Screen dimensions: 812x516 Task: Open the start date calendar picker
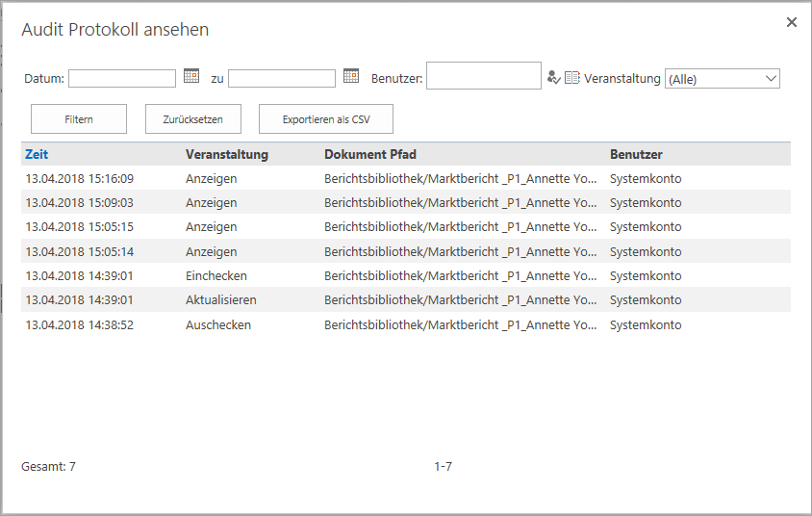[x=191, y=76]
